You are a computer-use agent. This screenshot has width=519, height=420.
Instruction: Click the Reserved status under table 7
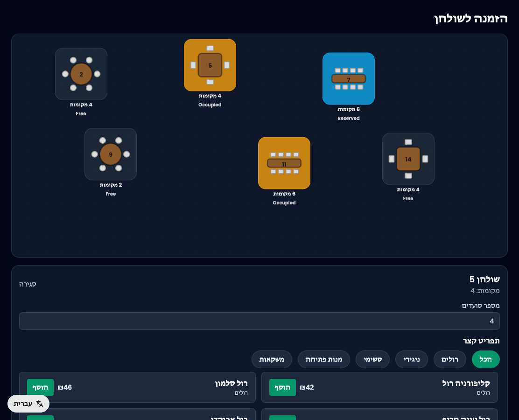point(349,118)
